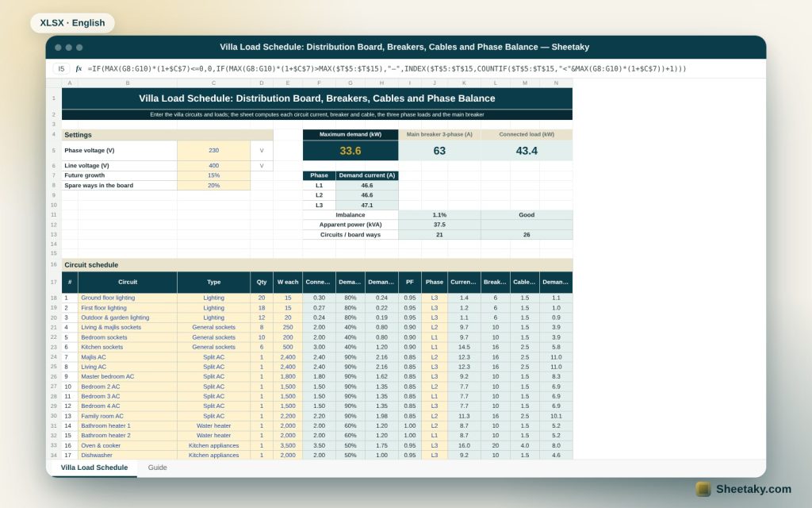Image resolution: width=812 pixels, height=508 pixels.
Task: Select the Dishwasher circuit cell
Action: [x=128, y=455]
